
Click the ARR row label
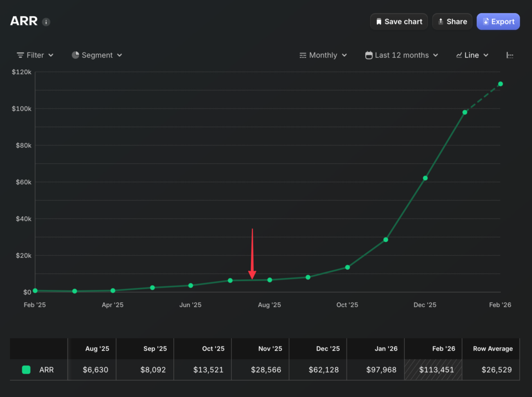(x=46, y=370)
